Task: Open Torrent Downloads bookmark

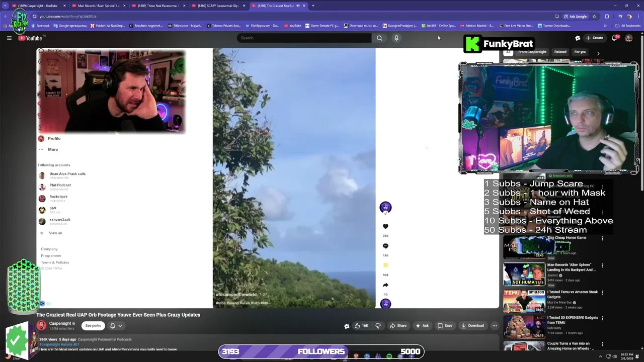Action: pyautogui.click(x=554, y=26)
